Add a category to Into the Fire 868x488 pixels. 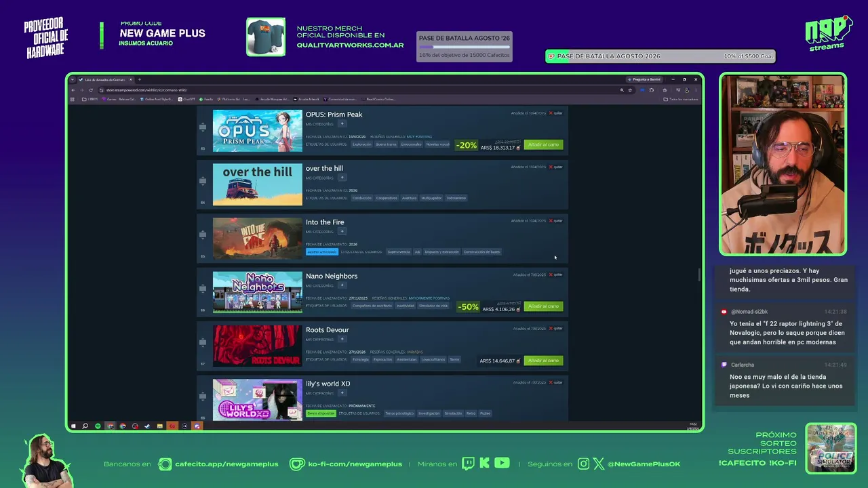pyautogui.click(x=342, y=232)
